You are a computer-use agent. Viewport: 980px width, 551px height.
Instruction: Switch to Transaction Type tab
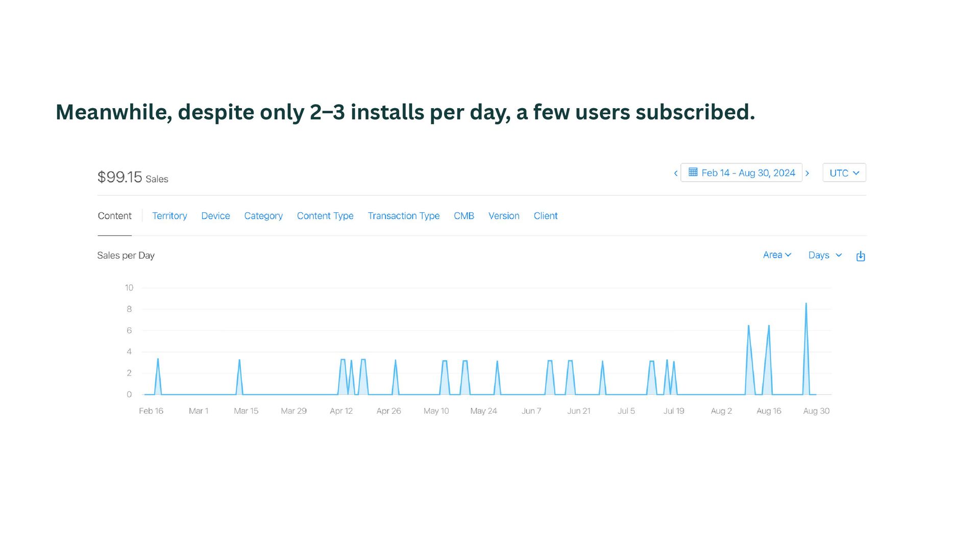(403, 216)
